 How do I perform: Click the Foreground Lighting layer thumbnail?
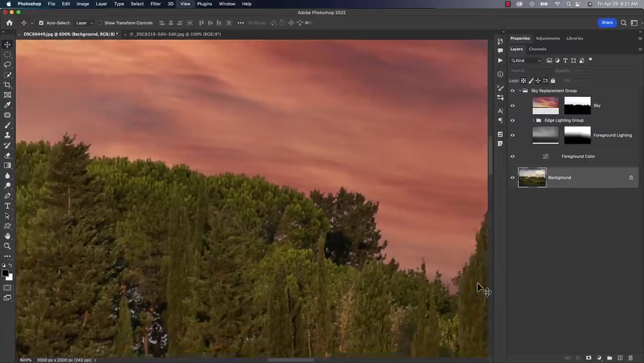[x=546, y=135]
